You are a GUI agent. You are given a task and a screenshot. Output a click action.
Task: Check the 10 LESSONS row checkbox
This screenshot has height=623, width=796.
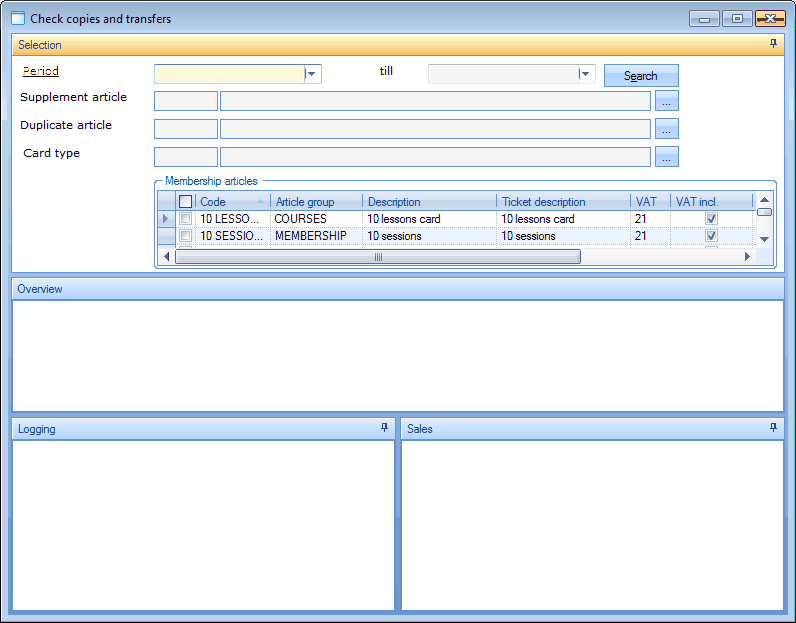pos(185,219)
